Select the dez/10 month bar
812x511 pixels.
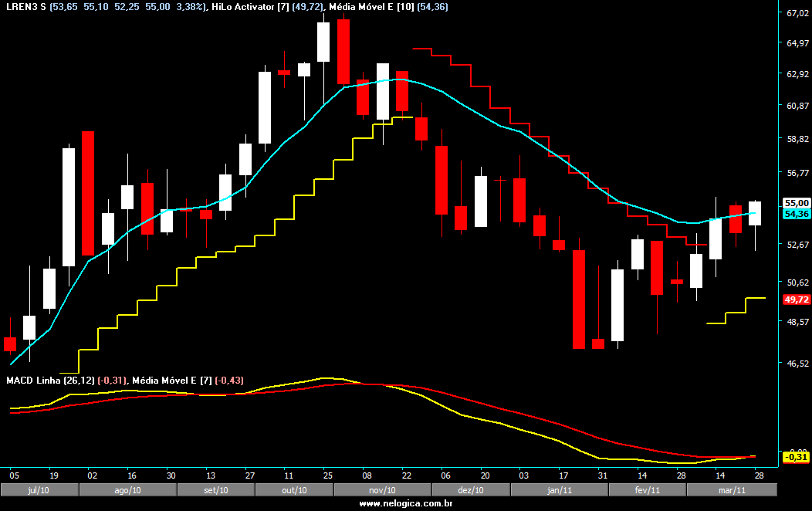tap(471, 490)
